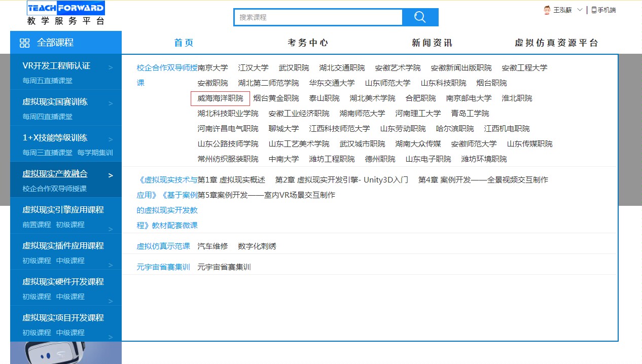Open the 数字化刺绣 demo course
This screenshot has width=642, height=364.
point(257,246)
